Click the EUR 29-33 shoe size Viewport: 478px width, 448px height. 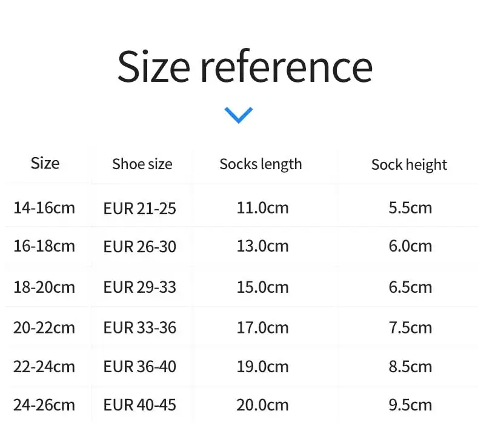[x=140, y=287]
